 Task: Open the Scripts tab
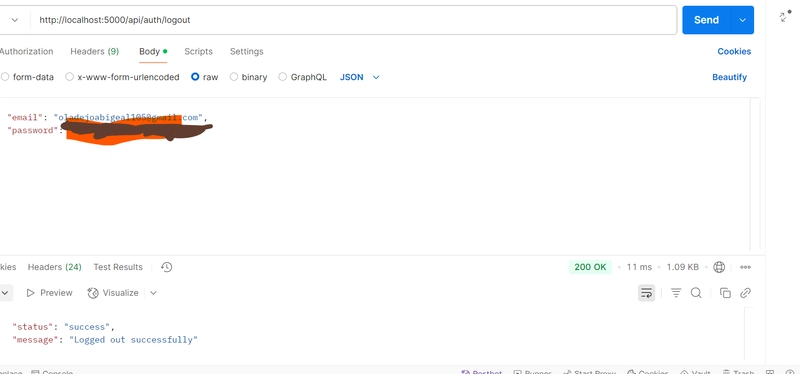point(198,52)
